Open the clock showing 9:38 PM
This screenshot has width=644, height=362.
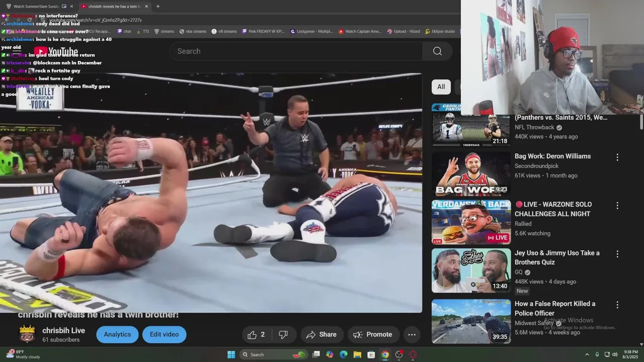pos(631,354)
